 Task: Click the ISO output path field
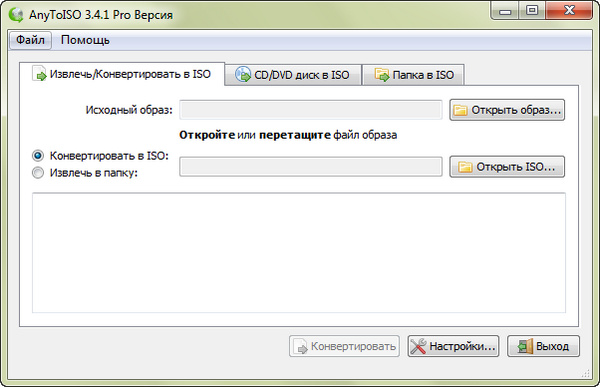(x=311, y=167)
